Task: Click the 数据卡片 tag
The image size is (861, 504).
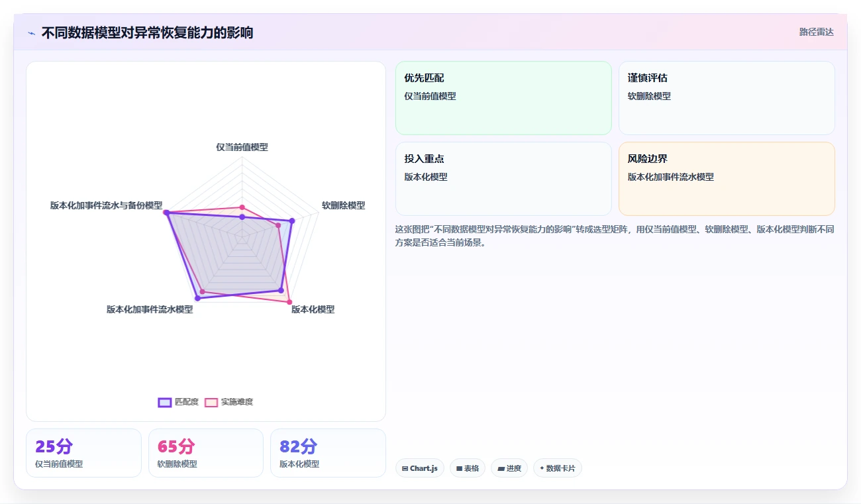Action: pos(558,468)
